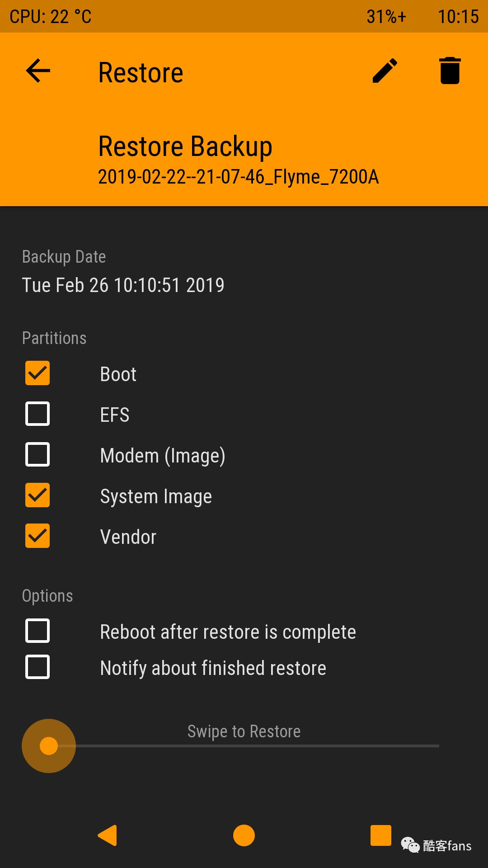Turn on Notify about finished restore
Image resolution: width=488 pixels, height=868 pixels.
[38, 667]
